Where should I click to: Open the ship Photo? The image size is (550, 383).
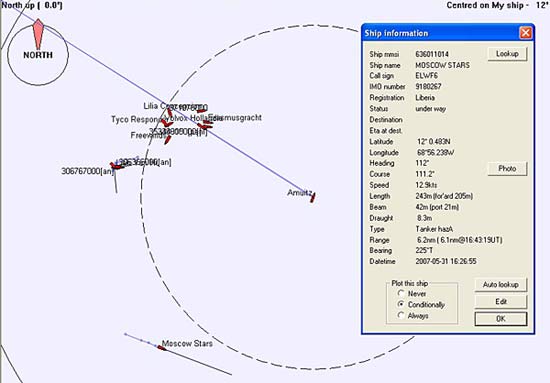(507, 169)
